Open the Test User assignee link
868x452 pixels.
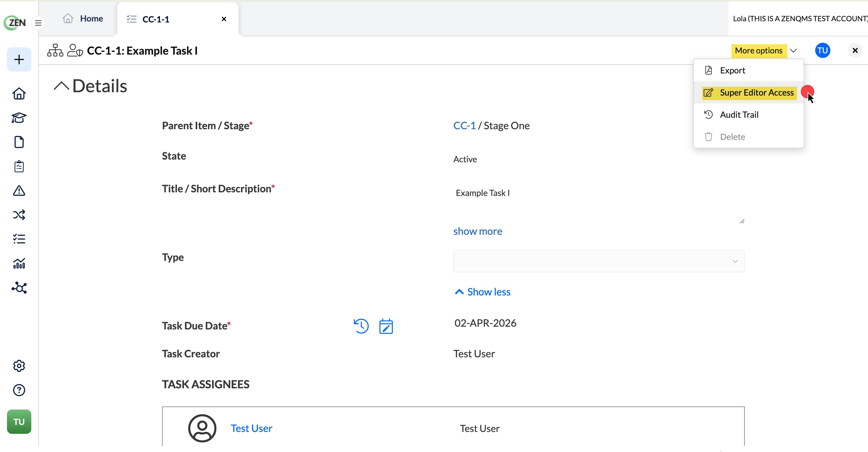(251, 428)
